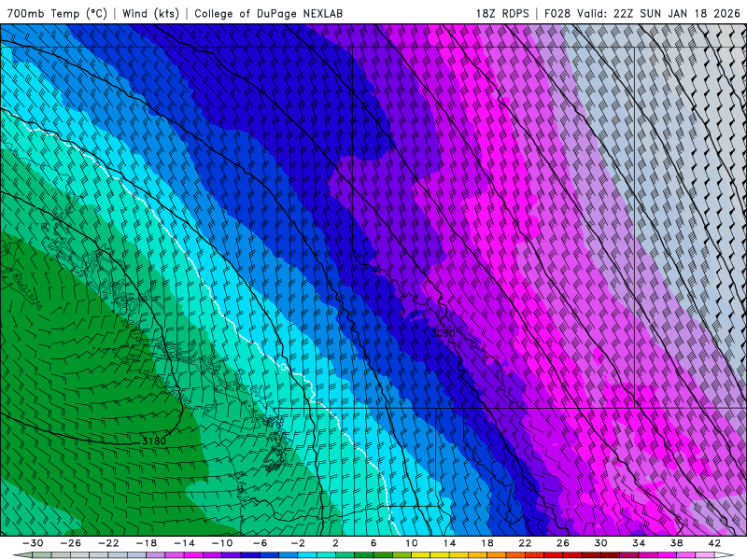
Task: Click the "700mb Temp (°C)" title text
Action: click(57, 13)
